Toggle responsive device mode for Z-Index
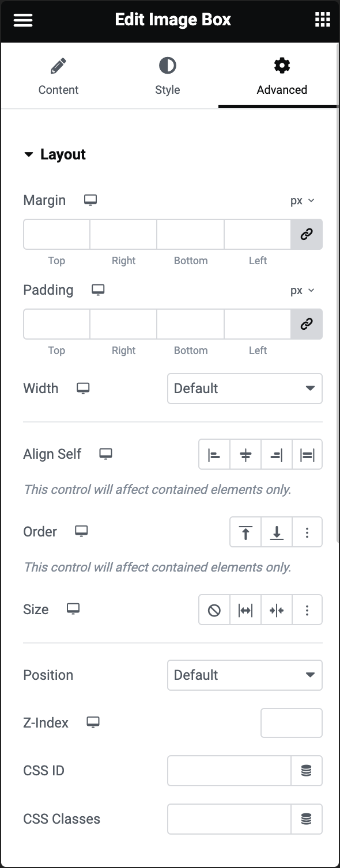Image resolution: width=340 pixels, height=868 pixels. click(93, 722)
